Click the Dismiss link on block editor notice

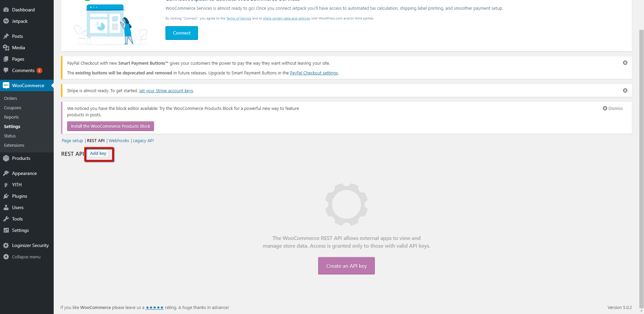click(x=613, y=108)
